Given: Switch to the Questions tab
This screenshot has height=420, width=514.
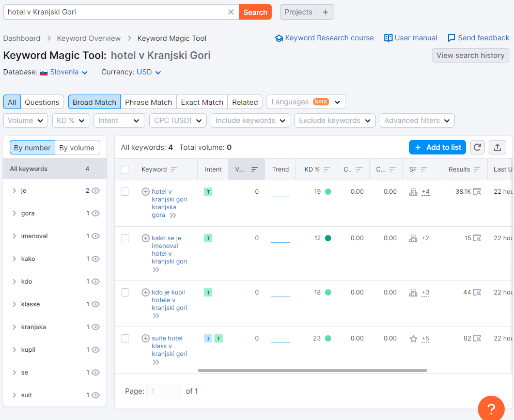Looking at the screenshot, I should (x=42, y=102).
